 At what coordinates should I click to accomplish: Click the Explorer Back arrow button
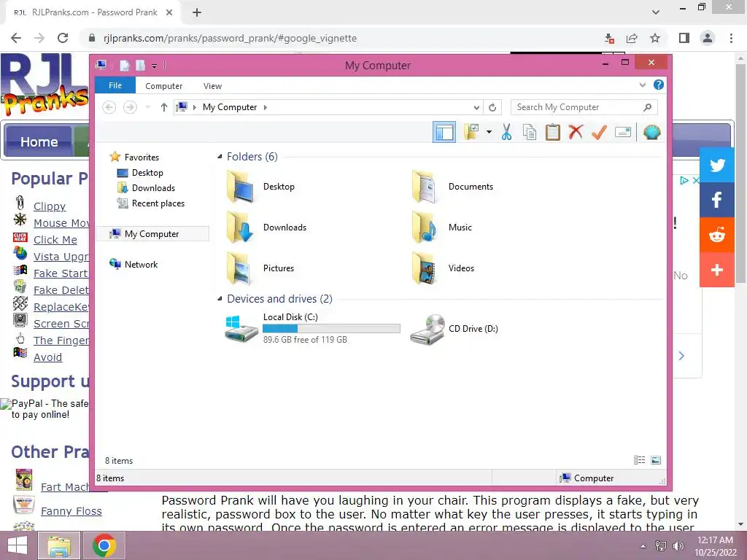click(109, 107)
